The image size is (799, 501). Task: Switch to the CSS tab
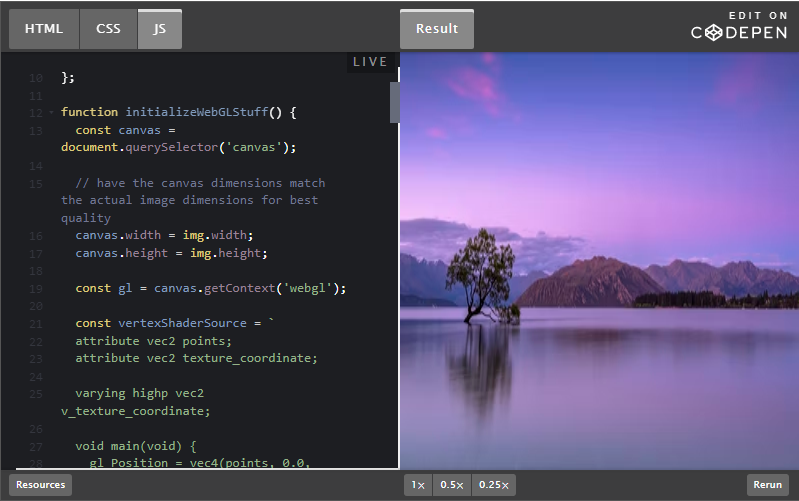(x=108, y=29)
